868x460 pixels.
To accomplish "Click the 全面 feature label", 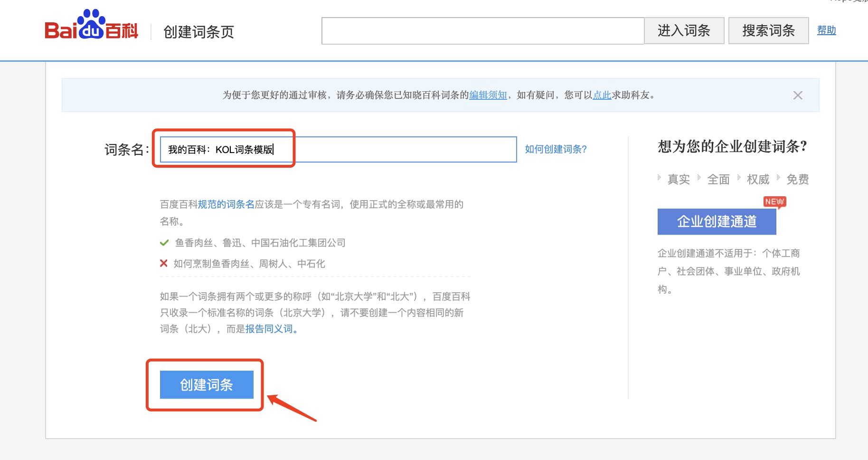I will click(718, 179).
